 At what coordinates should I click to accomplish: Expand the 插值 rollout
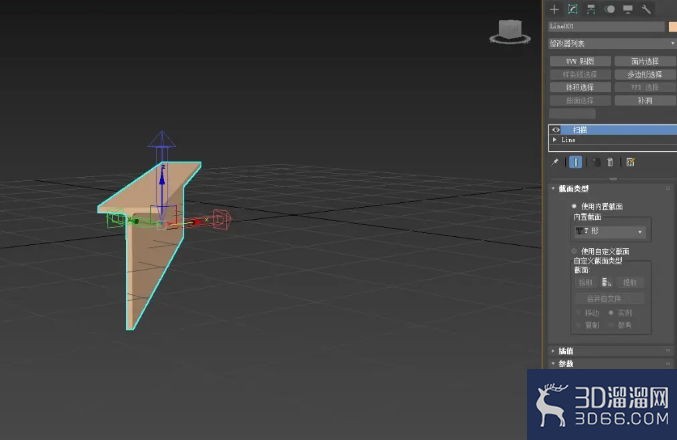[x=566, y=351]
